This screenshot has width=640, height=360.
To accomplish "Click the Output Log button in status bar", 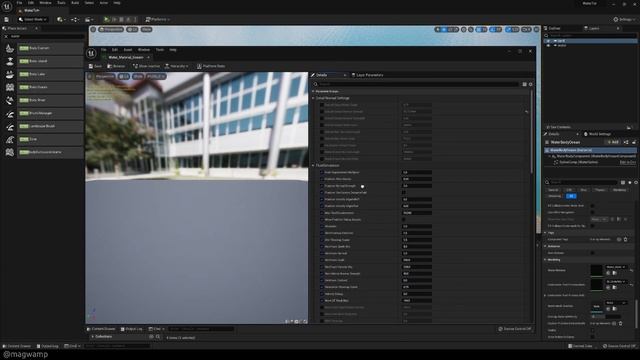I will 48,346.
